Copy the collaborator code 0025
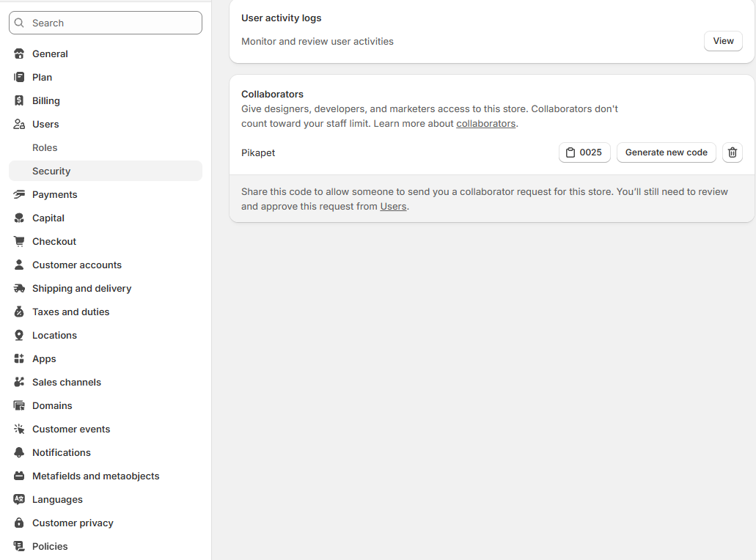This screenshot has height=560, width=756. click(x=584, y=152)
